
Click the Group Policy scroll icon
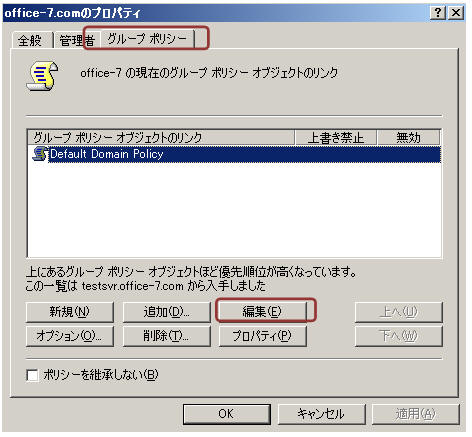(42, 76)
